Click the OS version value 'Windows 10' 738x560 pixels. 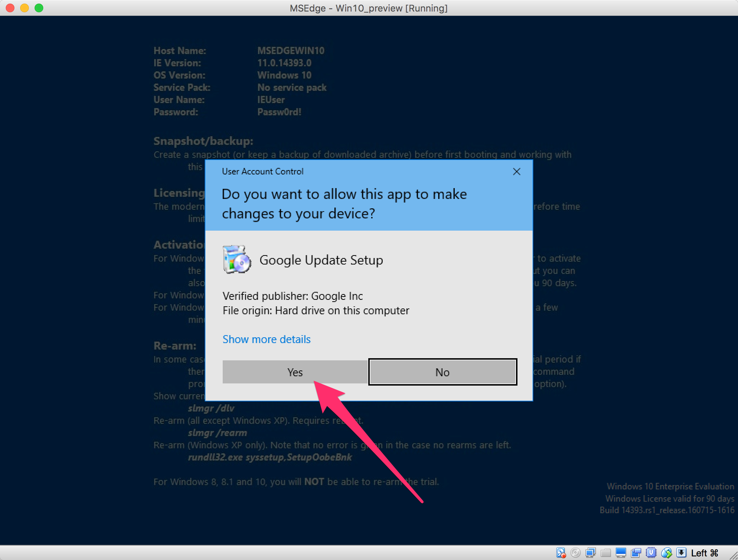284,75
